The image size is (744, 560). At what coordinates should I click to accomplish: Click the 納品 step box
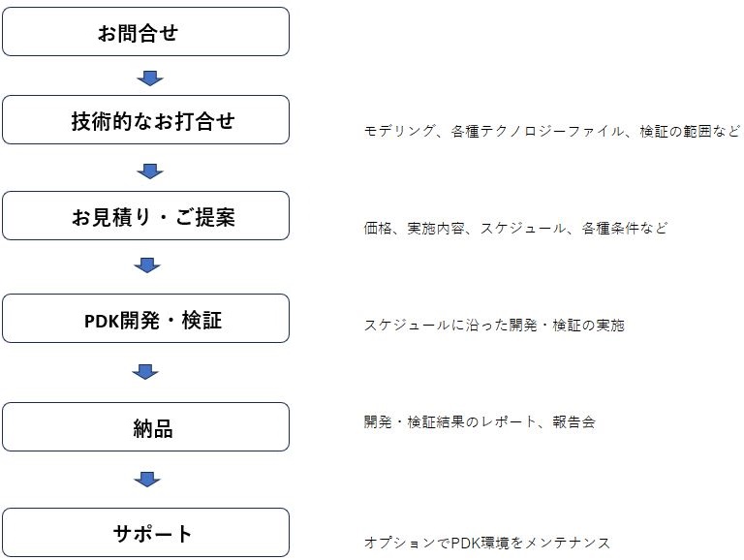click(x=145, y=426)
